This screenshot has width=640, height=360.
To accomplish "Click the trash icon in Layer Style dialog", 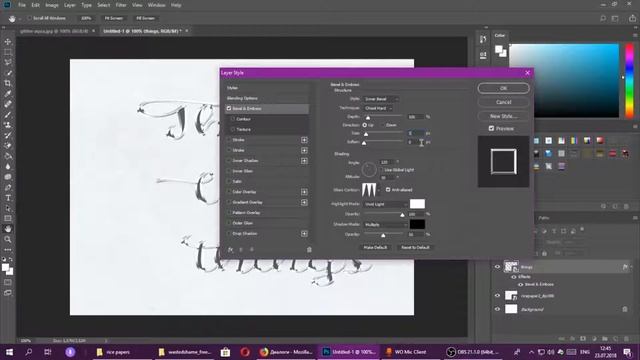I will [x=309, y=250].
